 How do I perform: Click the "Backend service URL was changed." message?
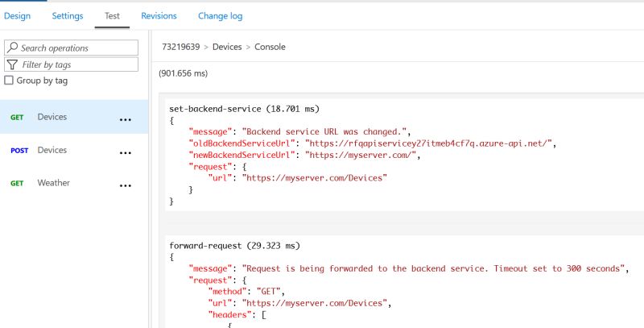pos(324,132)
